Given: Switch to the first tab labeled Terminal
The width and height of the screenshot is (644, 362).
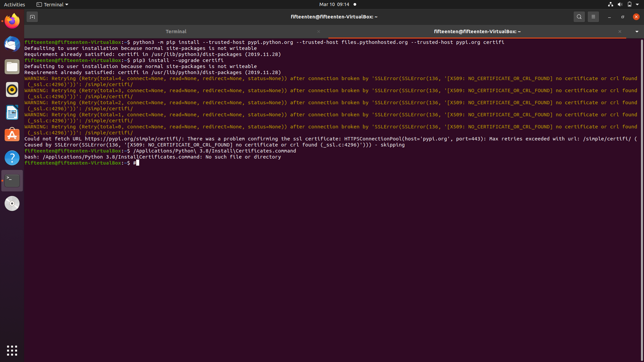Looking at the screenshot, I should (176, 32).
